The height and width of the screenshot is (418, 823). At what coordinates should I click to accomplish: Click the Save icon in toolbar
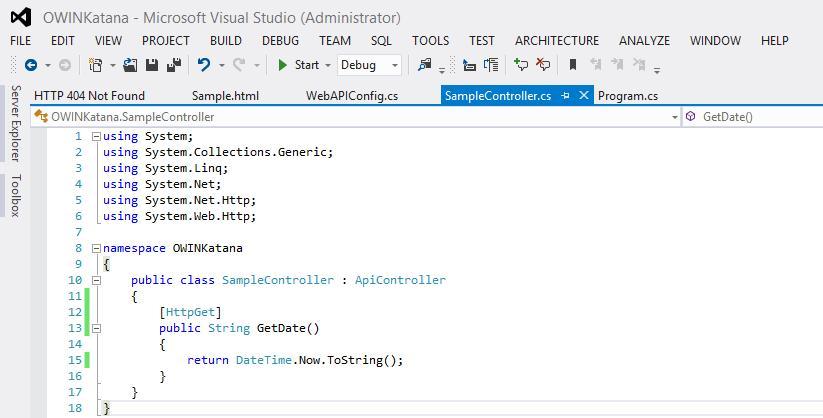152,65
